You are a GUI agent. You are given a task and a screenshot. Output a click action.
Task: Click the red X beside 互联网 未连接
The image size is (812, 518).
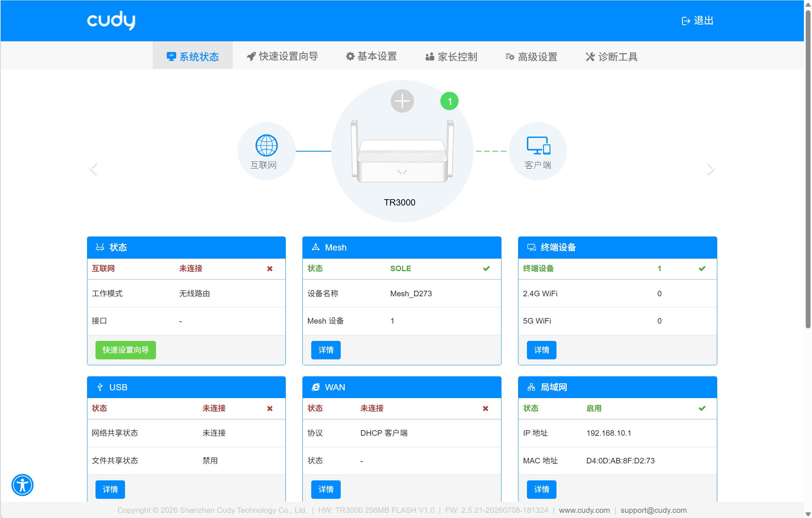tap(270, 269)
